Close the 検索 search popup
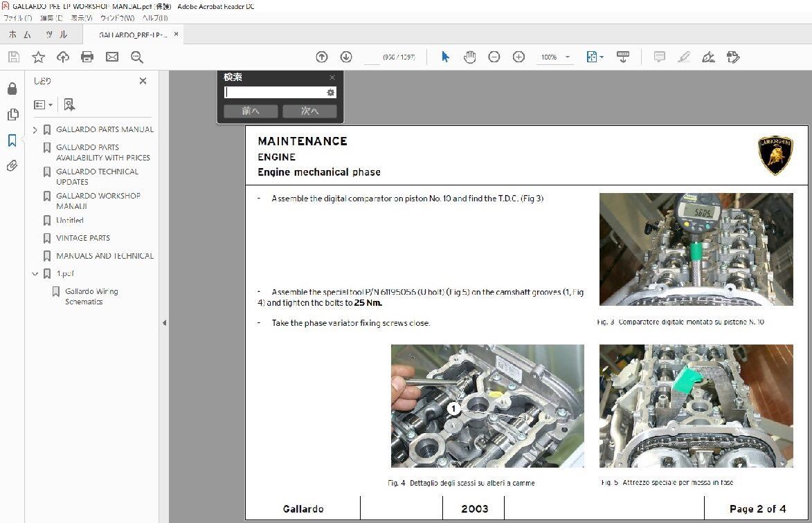The image size is (812, 523). pyautogui.click(x=332, y=77)
